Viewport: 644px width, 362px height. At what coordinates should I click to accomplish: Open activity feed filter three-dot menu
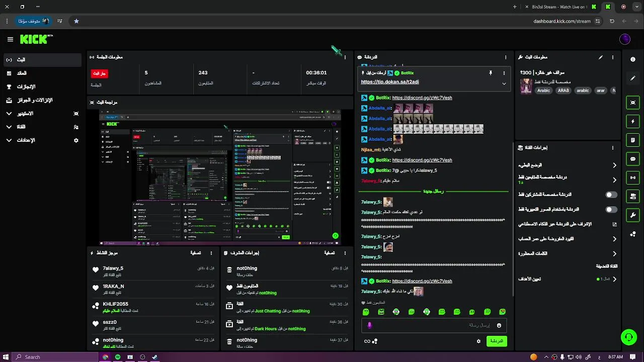[x=211, y=253]
